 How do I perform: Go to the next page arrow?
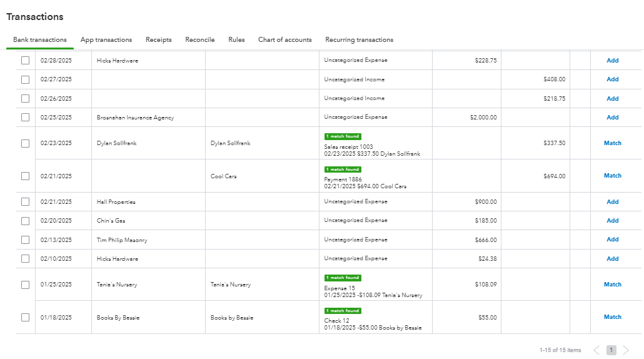tap(626, 350)
